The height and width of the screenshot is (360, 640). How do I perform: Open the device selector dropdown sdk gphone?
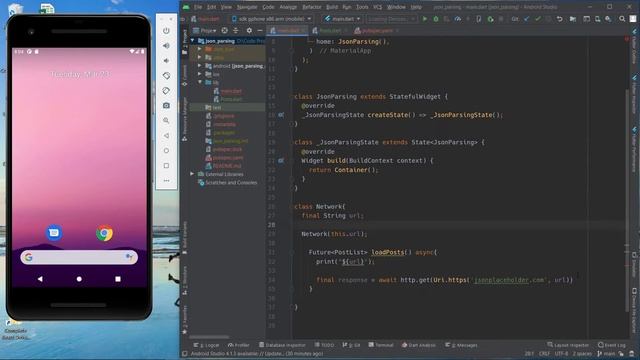(x=271, y=19)
